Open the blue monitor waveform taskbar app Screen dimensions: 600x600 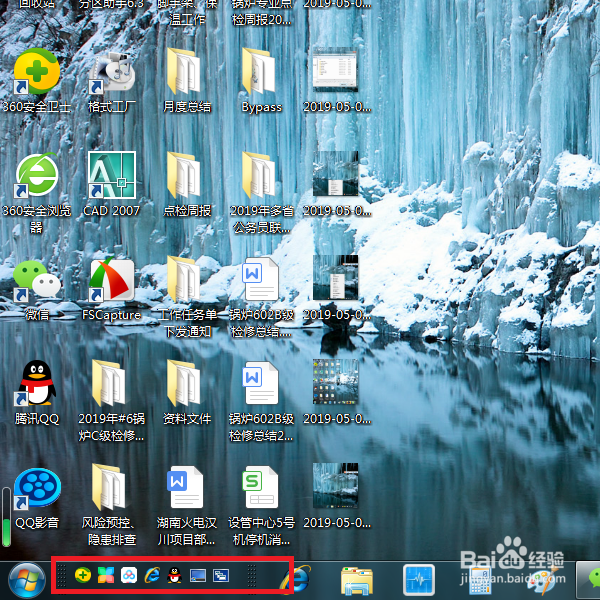[x=419, y=581]
